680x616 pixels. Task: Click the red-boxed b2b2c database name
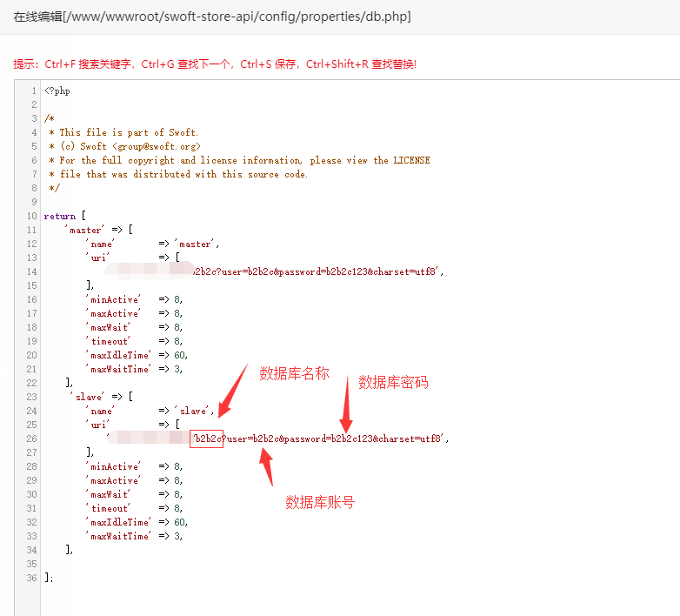tap(207, 439)
